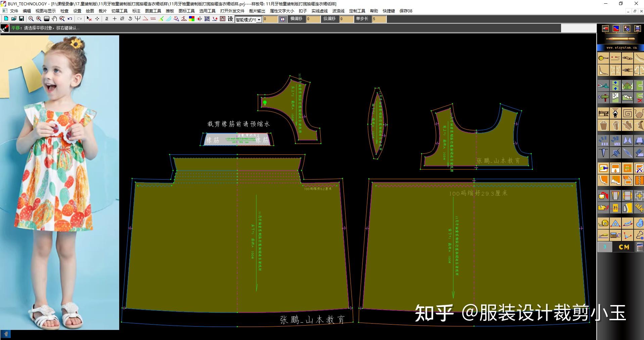Select the tape measure tool icon
Image resolution: width=644 pixels, height=340 pixels.
click(603, 223)
